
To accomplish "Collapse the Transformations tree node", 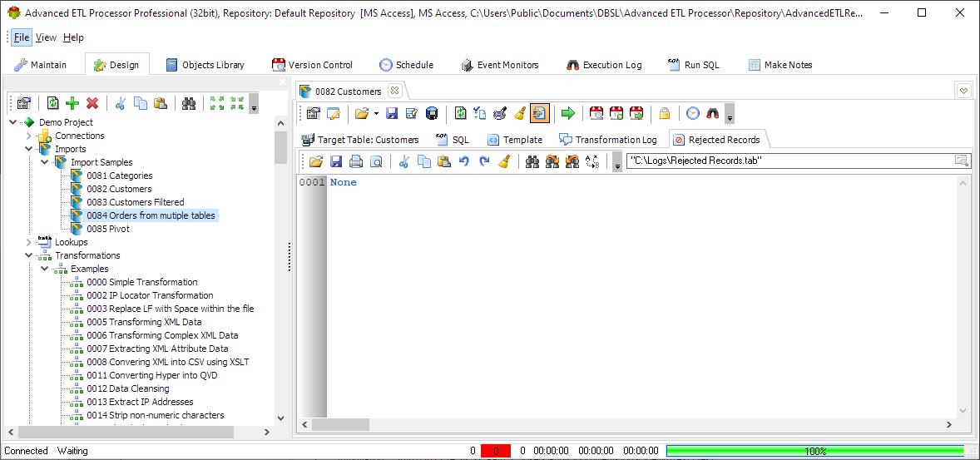I will pos(29,255).
